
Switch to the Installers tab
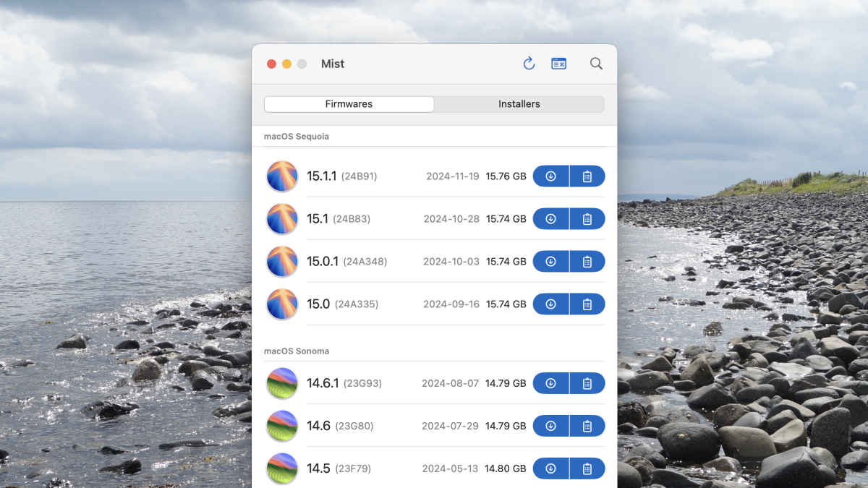(x=519, y=104)
